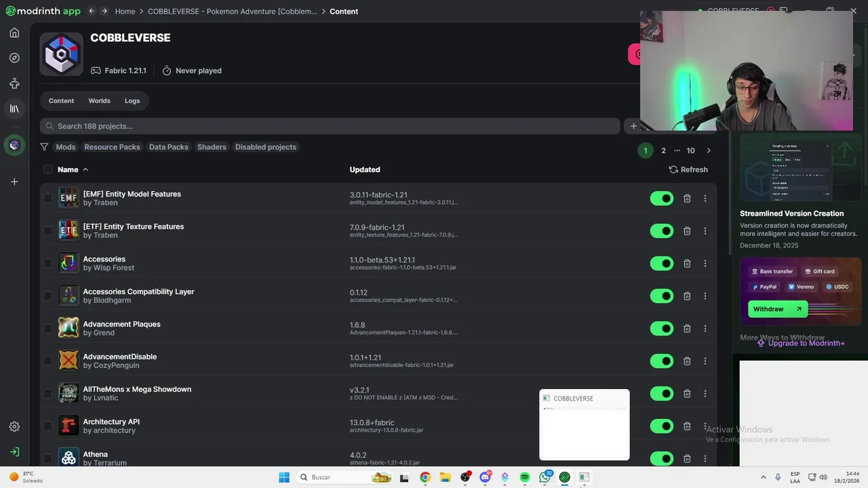Disable the Advancement Plaques mod
This screenshot has height=488, width=868.
[662, 328]
